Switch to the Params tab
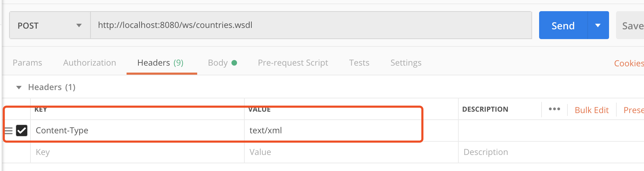The image size is (644, 171). pyautogui.click(x=27, y=63)
